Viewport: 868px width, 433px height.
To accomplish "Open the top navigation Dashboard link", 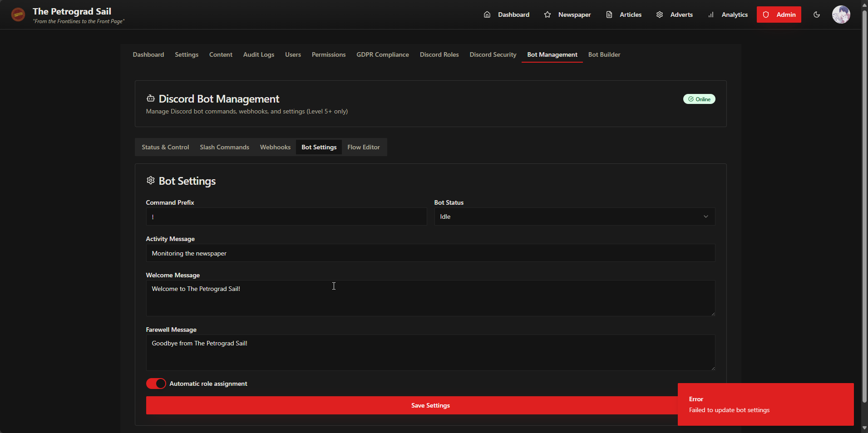I will click(507, 15).
